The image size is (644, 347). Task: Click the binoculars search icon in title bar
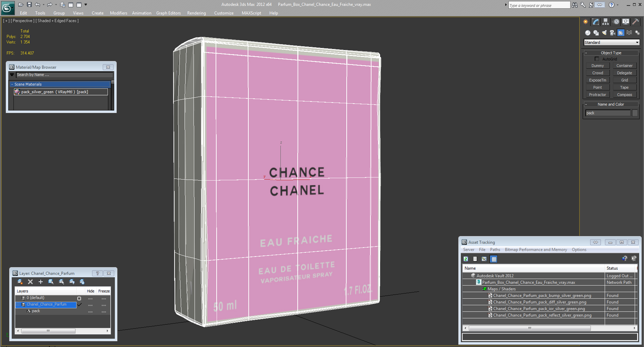tap(575, 5)
